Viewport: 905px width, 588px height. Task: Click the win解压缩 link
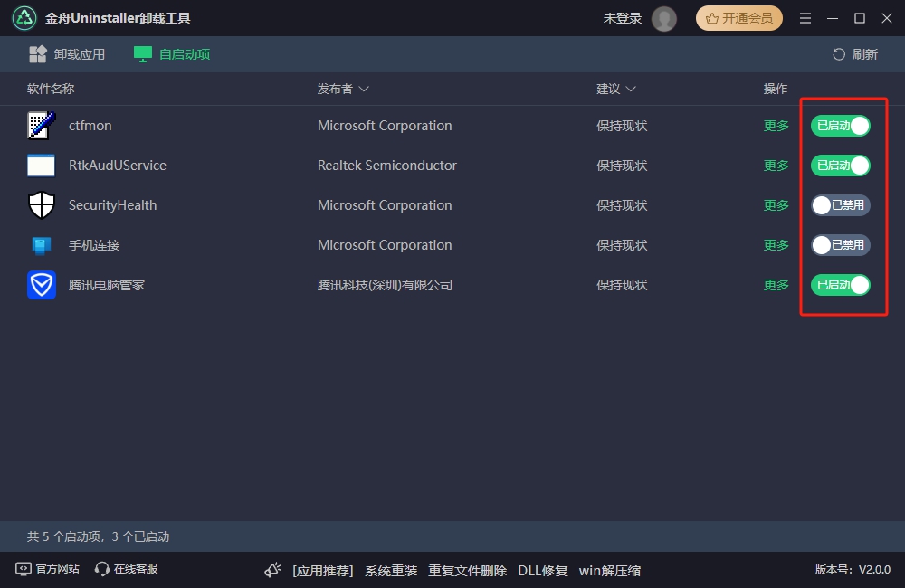pos(609,571)
